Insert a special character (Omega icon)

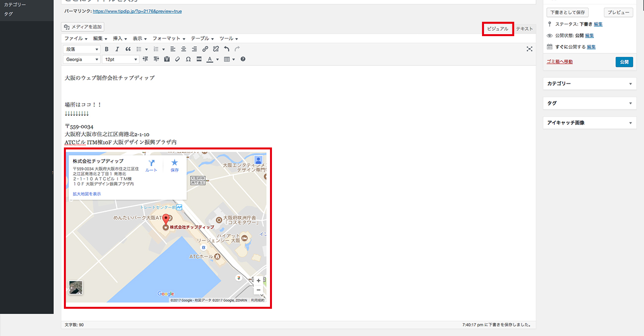188,59
